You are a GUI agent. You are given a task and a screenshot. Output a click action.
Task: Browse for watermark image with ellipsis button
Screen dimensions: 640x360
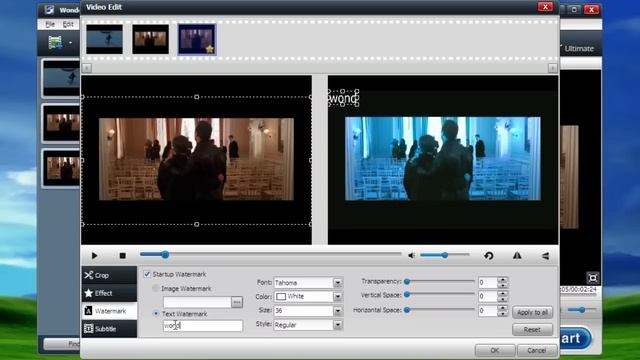pyautogui.click(x=237, y=302)
